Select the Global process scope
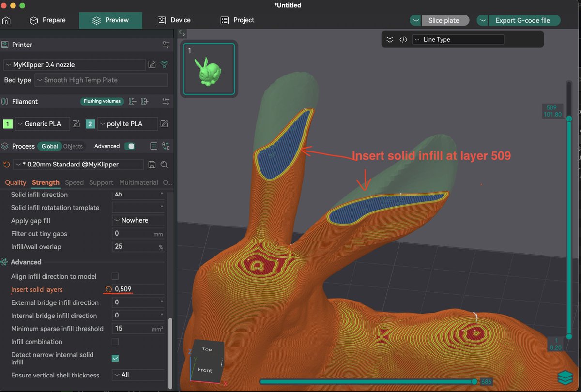 pos(50,146)
